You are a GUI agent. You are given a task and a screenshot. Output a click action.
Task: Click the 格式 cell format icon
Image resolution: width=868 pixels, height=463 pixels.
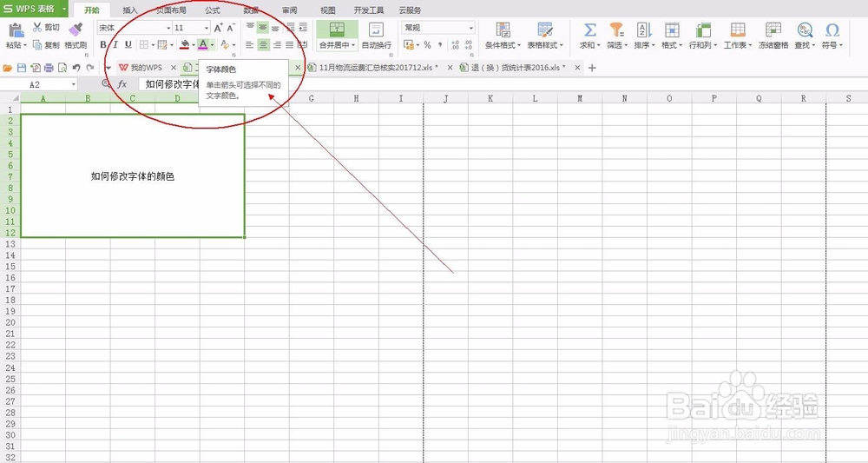coord(672,30)
